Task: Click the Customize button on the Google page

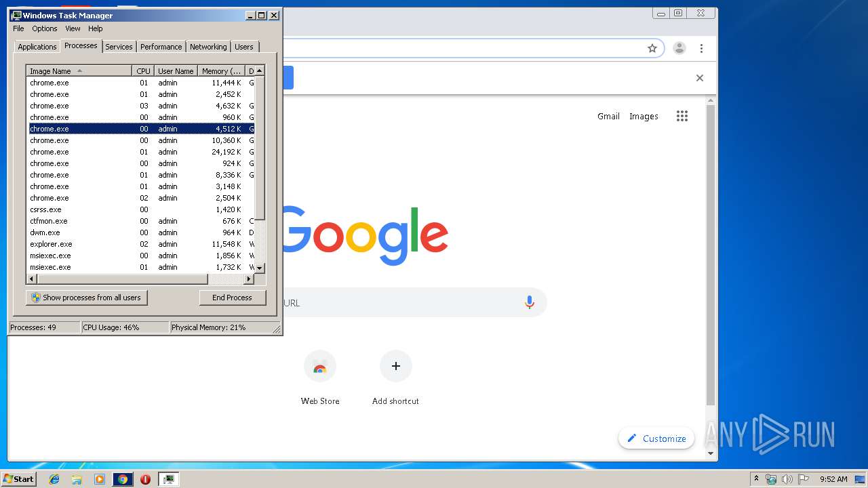Action: [x=656, y=439]
